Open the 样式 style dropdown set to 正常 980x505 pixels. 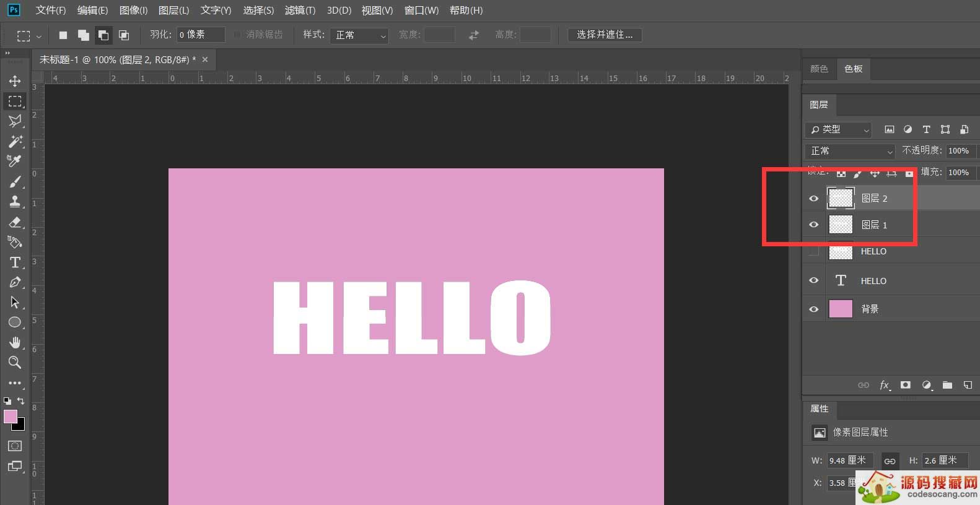coord(359,35)
